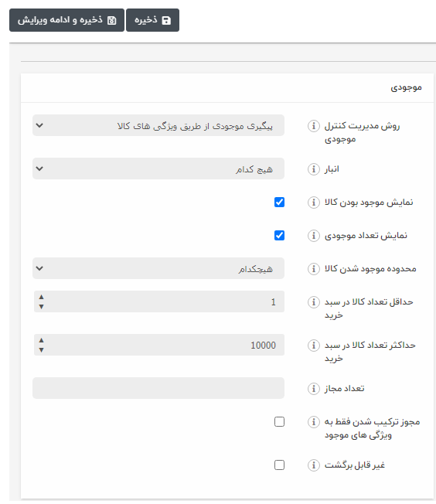Click the label تعداد مجاز
This screenshot has width=436, height=504.
click(x=344, y=388)
